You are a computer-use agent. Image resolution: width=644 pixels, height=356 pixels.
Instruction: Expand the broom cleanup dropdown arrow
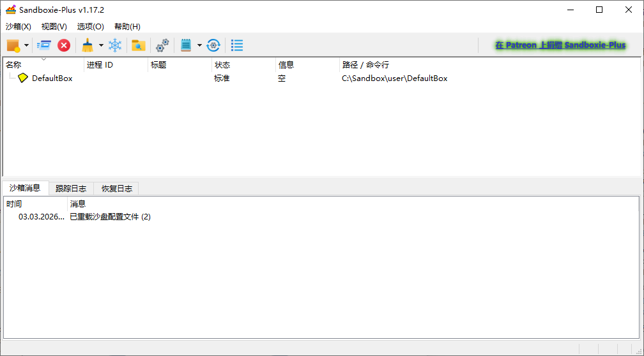(101, 46)
